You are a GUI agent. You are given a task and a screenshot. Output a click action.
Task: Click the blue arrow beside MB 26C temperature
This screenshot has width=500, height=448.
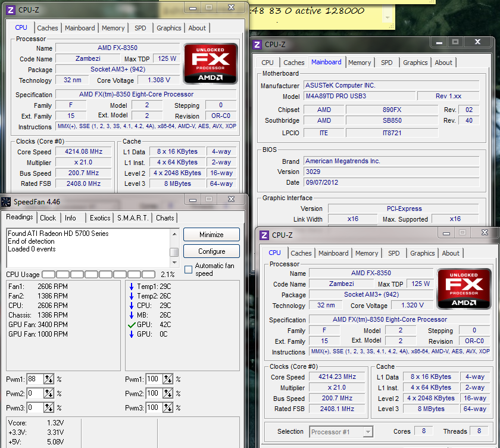coord(132,315)
